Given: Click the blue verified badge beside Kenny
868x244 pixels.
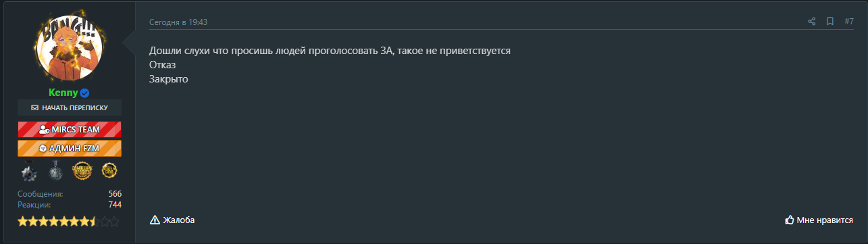Looking at the screenshot, I should (x=85, y=93).
